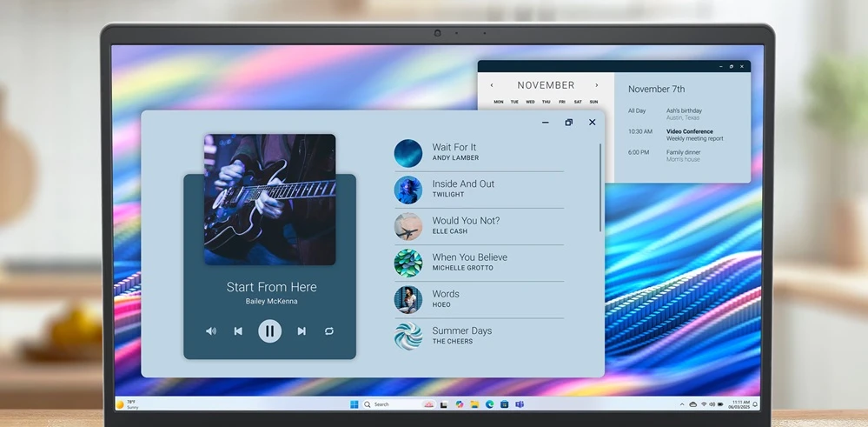This screenshot has width=868, height=427.
Task: Open Wi-Fi network settings in tray
Action: coord(704,404)
